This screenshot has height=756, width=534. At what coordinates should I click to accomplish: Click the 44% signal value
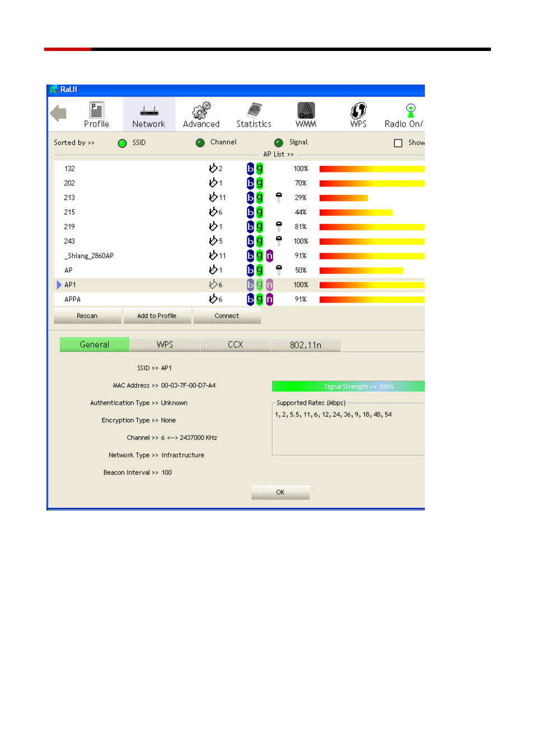click(301, 212)
